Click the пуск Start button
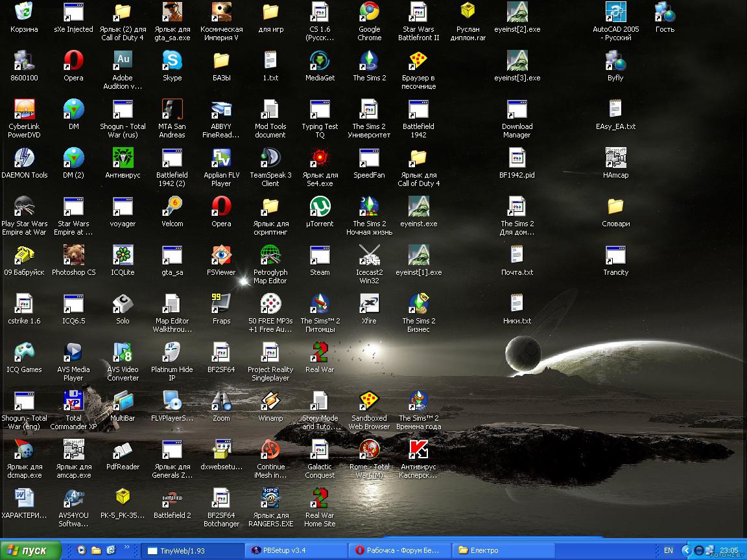The image size is (747, 560). click(x=29, y=550)
